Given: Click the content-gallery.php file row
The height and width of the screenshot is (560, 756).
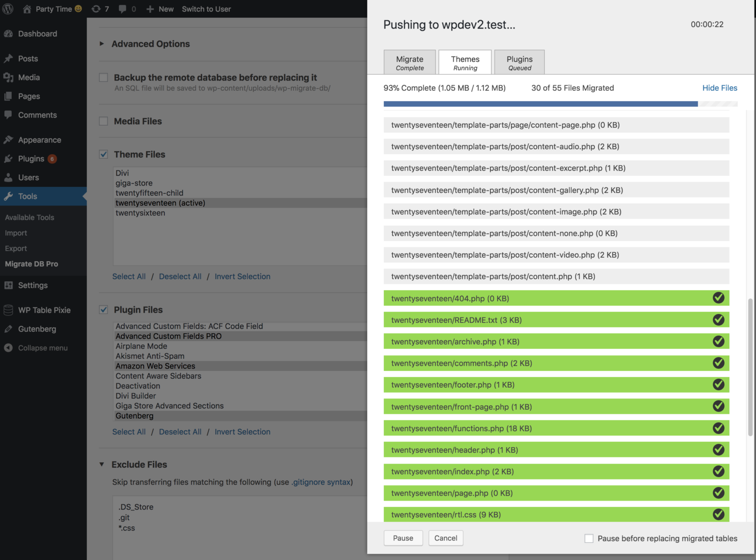Looking at the screenshot, I should click(x=556, y=190).
